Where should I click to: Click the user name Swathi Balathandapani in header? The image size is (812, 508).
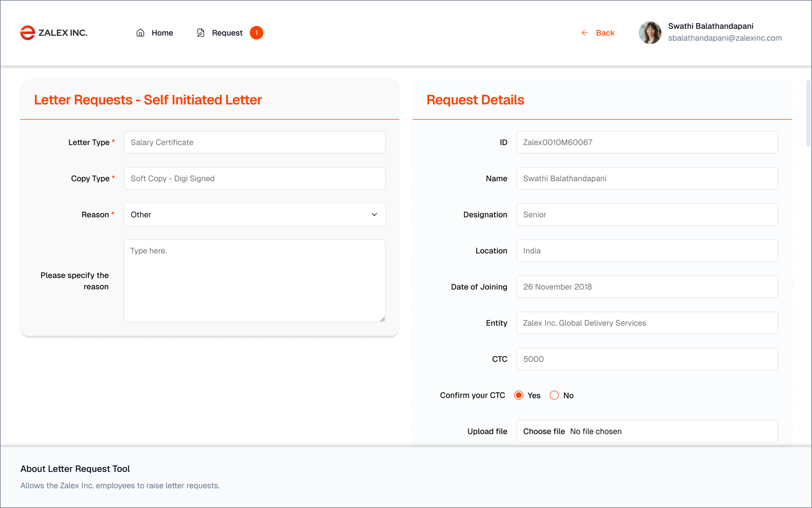pos(711,26)
